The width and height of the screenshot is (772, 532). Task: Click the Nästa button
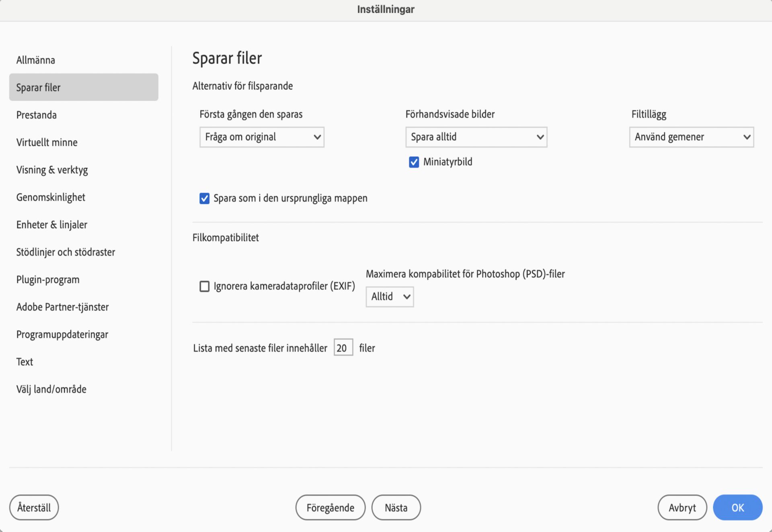396,507
